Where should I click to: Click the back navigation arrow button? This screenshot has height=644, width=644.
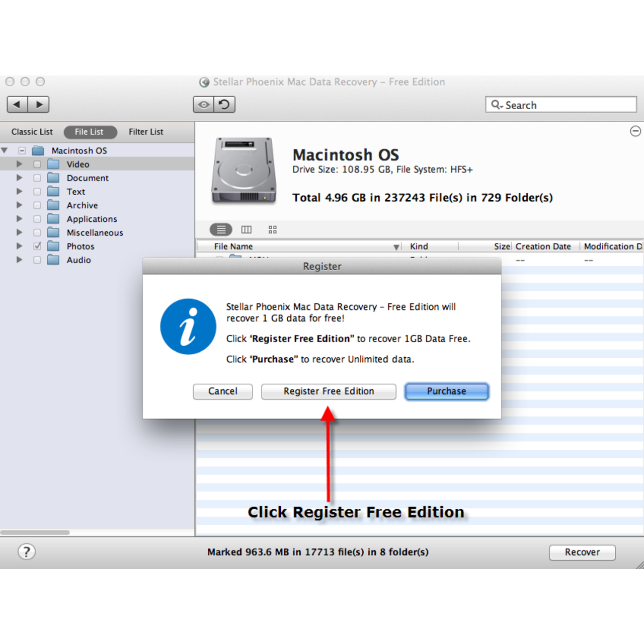pos(17,105)
